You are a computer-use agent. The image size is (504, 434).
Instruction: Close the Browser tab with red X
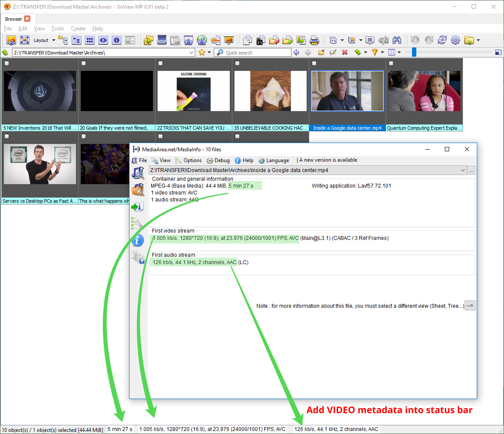(27, 19)
